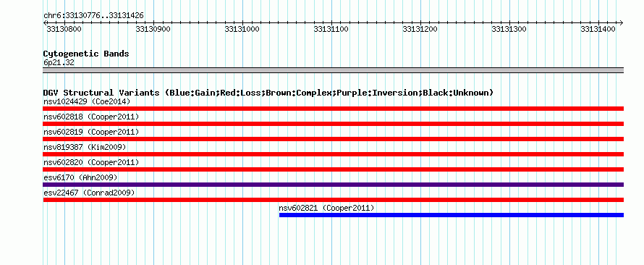Click the left arrowhead of the ruler
Screen dimensions: 644x265
coord(45,22)
